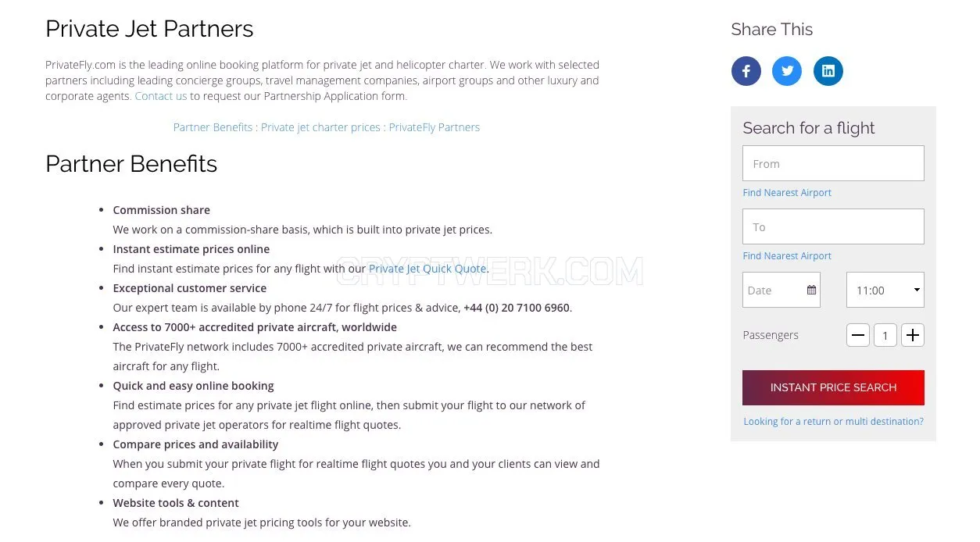Share this page on LinkedIn
Viewport: 980px width, 542px height.
tap(828, 71)
